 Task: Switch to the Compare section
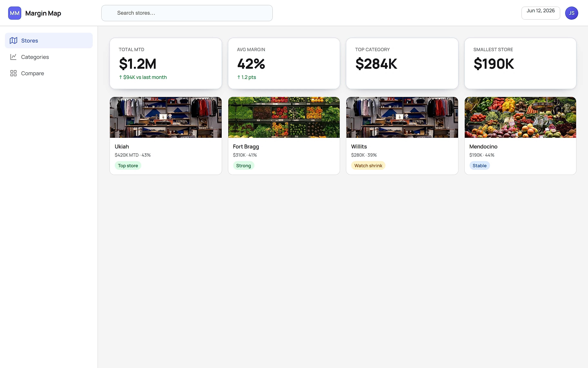point(49,73)
